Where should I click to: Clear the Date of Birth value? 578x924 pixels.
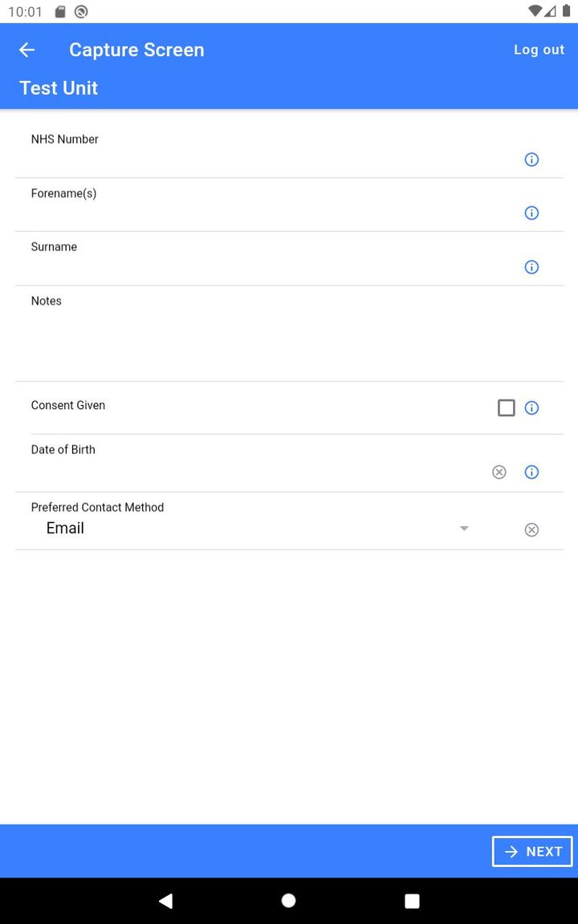[x=499, y=472]
